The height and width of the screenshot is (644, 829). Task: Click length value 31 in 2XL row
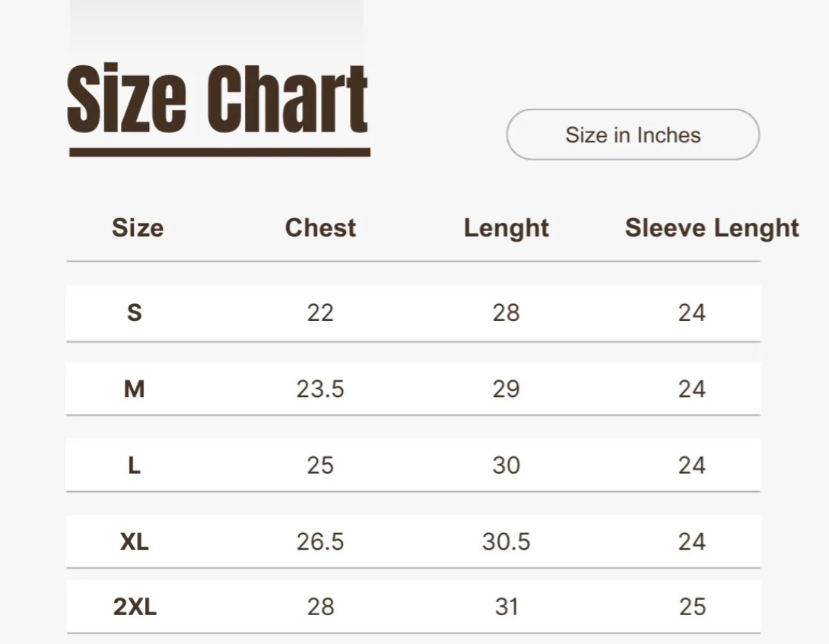pos(507,607)
